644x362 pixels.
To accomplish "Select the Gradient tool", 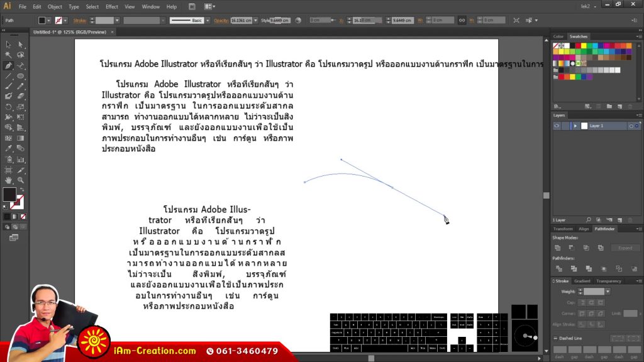I will (x=21, y=138).
